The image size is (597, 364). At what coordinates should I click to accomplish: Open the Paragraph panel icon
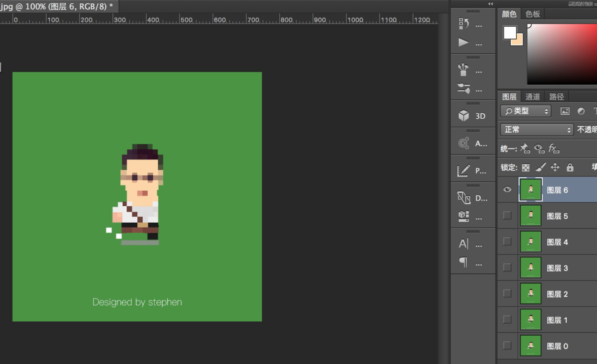point(464,263)
